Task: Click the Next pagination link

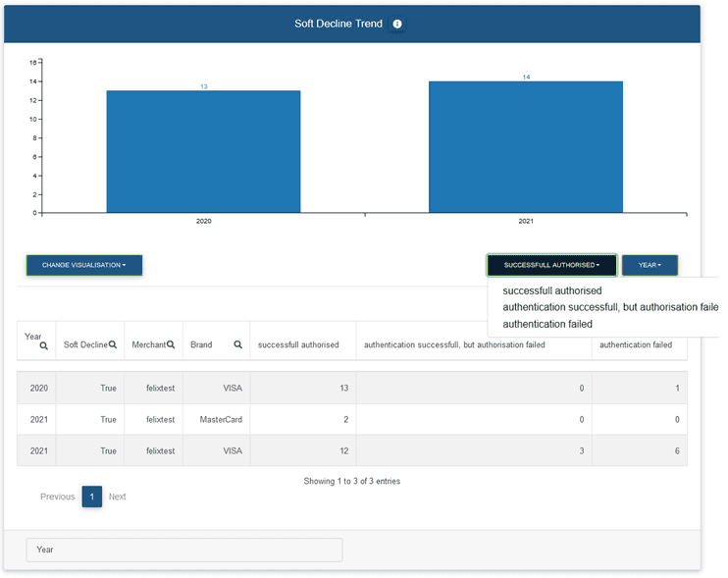Action: click(x=117, y=497)
